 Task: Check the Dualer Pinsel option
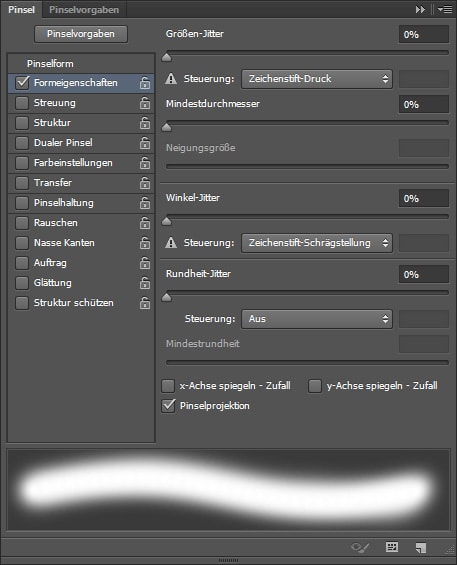tap(22, 143)
